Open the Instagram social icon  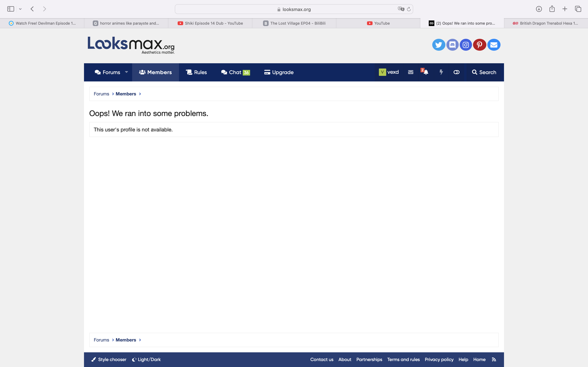coord(466,45)
